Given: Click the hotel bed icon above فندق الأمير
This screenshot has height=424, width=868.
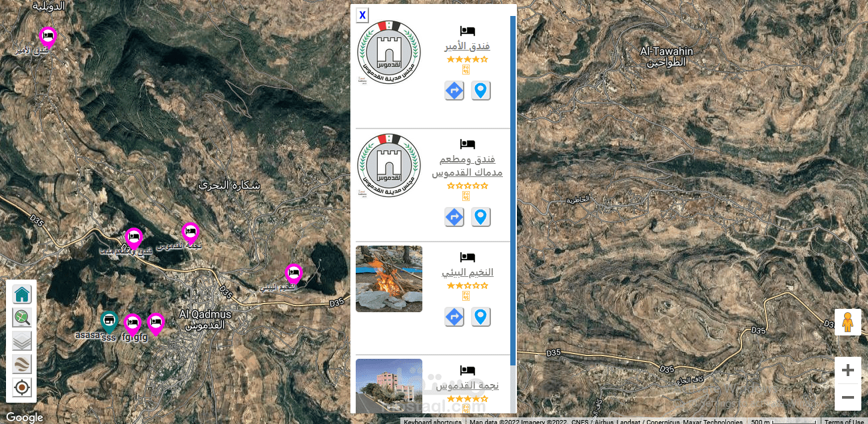Looking at the screenshot, I should (x=467, y=31).
